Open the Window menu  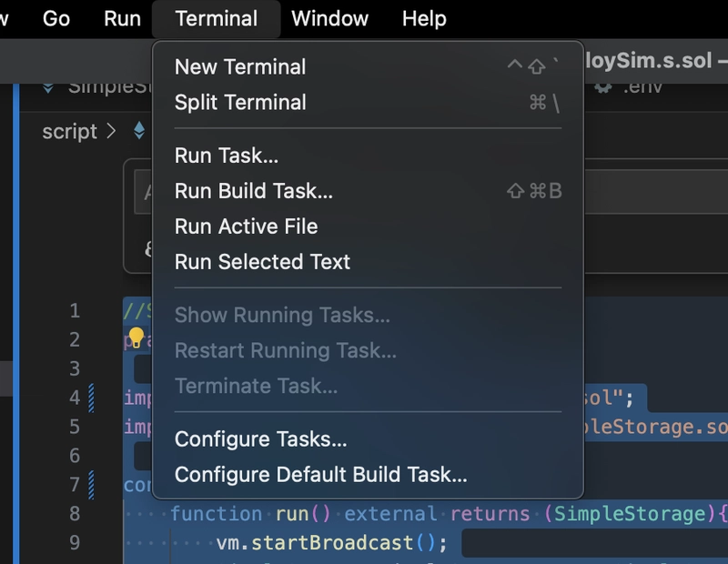coord(329,19)
